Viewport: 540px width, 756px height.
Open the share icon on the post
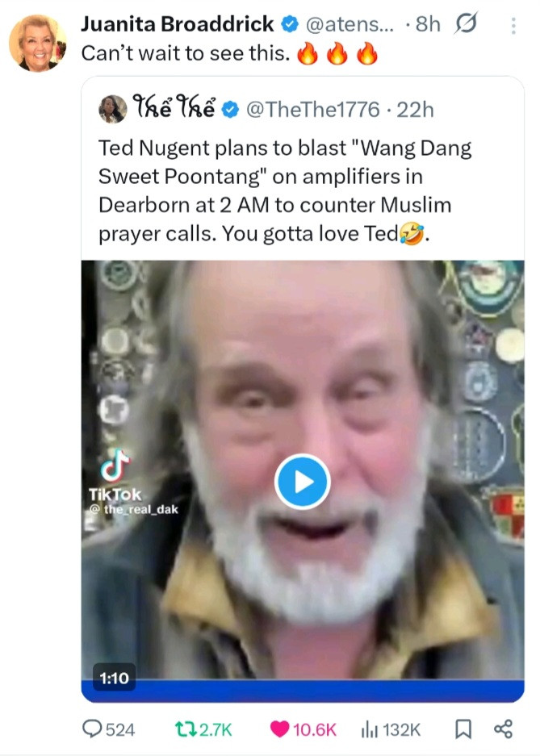point(504,729)
